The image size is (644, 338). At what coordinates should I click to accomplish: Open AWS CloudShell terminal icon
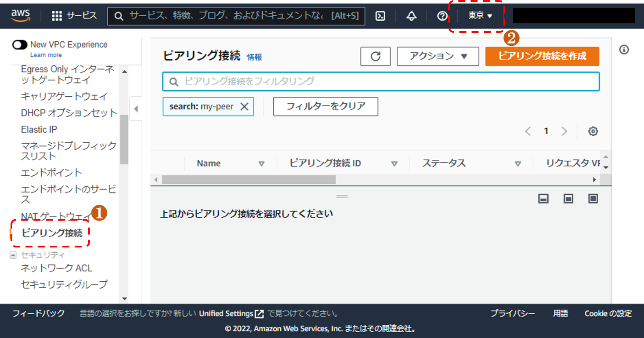[x=380, y=16]
